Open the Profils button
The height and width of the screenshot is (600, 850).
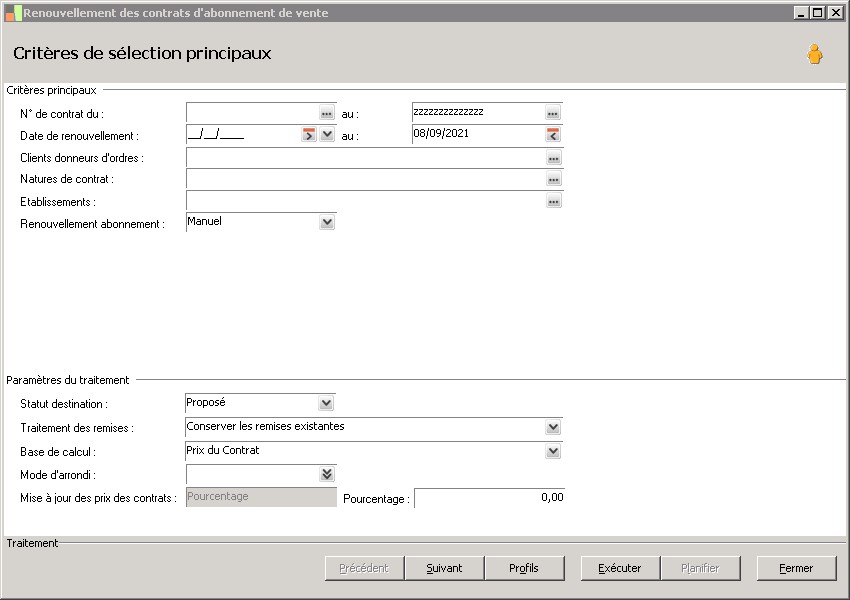point(524,568)
